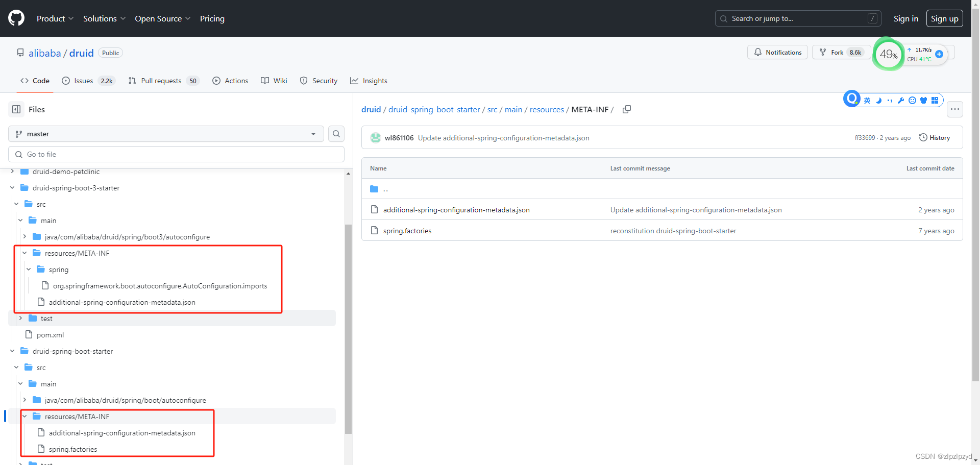
Task: Click the parent directory folder icon
Action: coord(374,189)
